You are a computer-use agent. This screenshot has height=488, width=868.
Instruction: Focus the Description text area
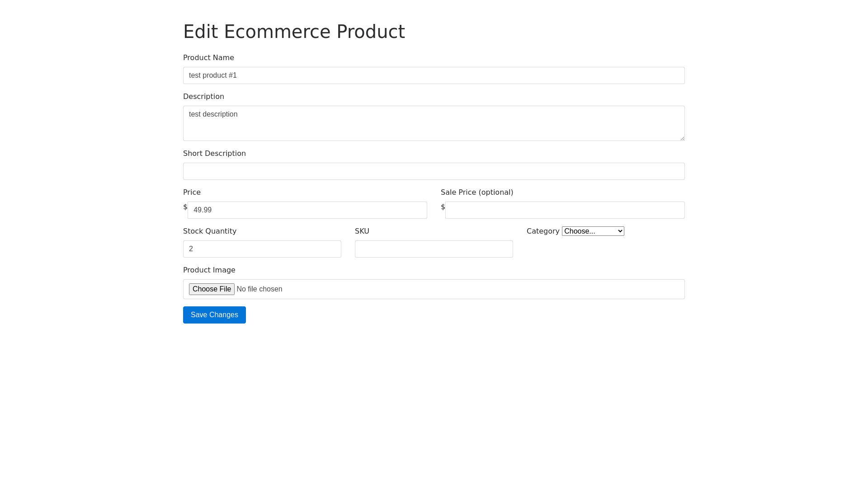pyautogui.click(x=434, y=123)
